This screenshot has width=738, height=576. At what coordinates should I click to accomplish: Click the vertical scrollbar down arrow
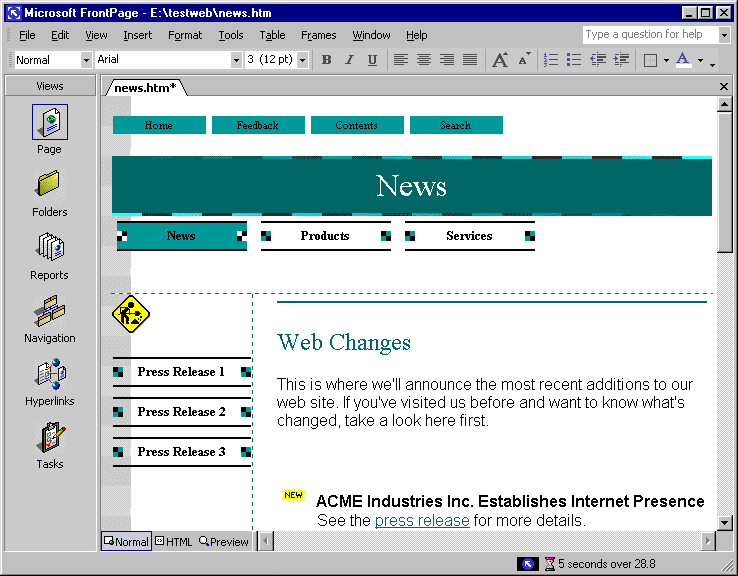pos(724,522)
